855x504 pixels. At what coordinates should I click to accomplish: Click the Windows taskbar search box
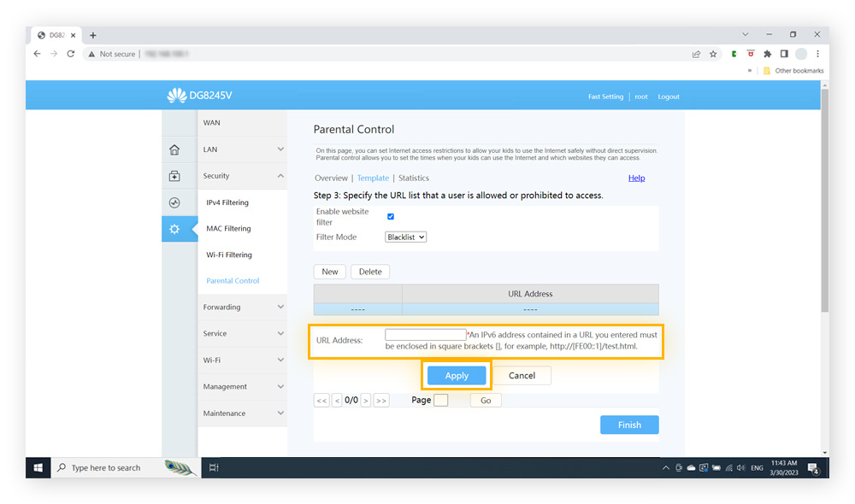[126, 467]
